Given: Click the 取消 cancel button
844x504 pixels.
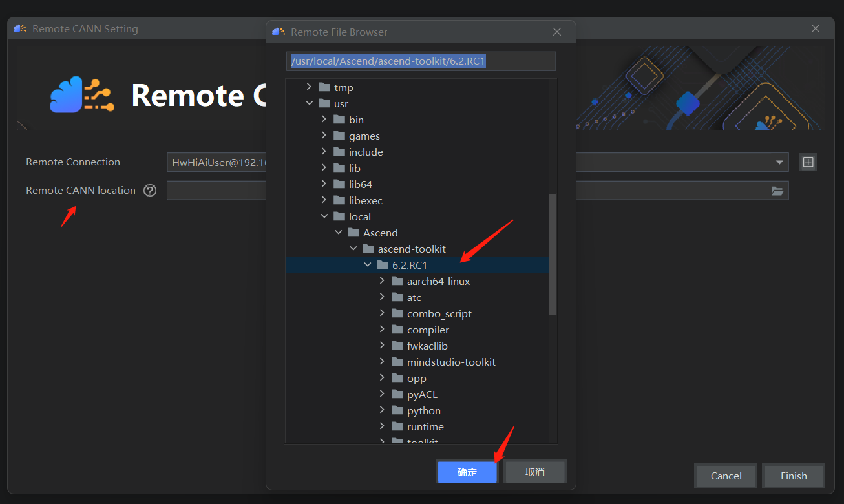Looking at the screenshot, I should click(x=535, y=472).
